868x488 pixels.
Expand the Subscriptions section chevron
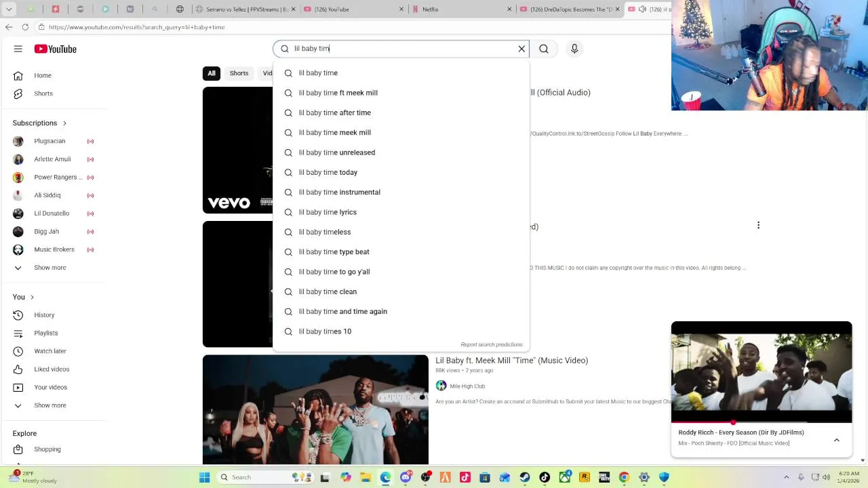(64, 123)
